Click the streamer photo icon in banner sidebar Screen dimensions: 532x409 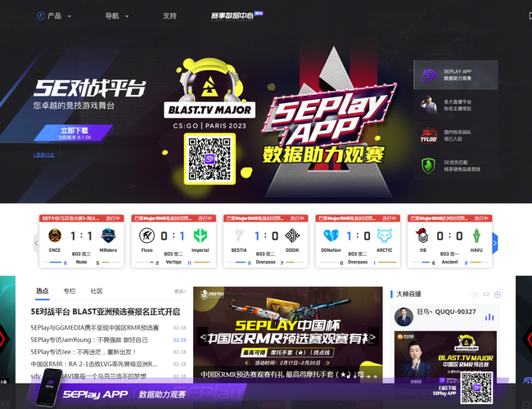428,106
